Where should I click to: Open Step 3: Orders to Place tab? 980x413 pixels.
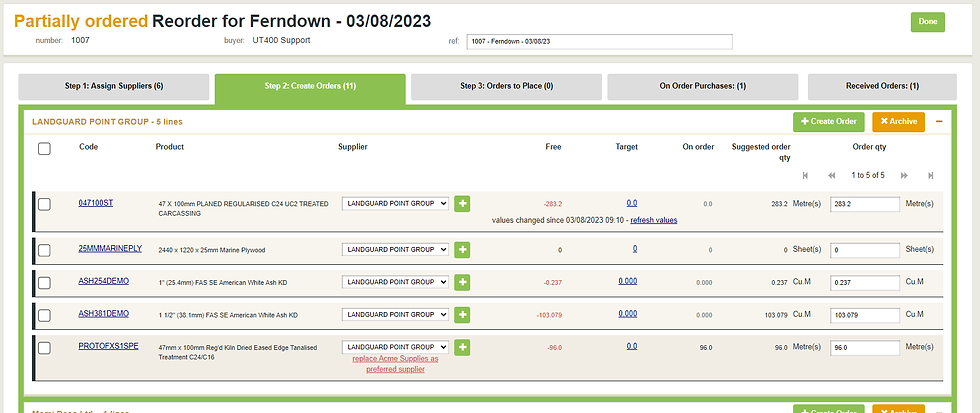[506, 87]
